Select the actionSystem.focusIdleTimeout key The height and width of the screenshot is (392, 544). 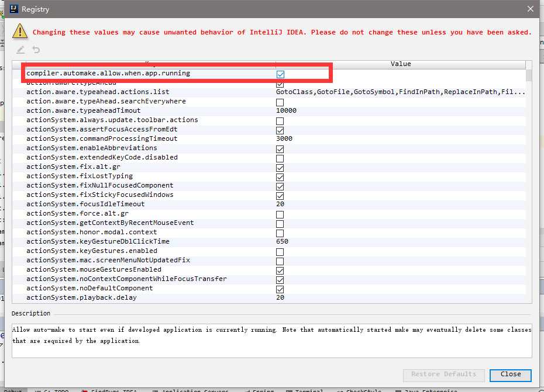point(85,204)
